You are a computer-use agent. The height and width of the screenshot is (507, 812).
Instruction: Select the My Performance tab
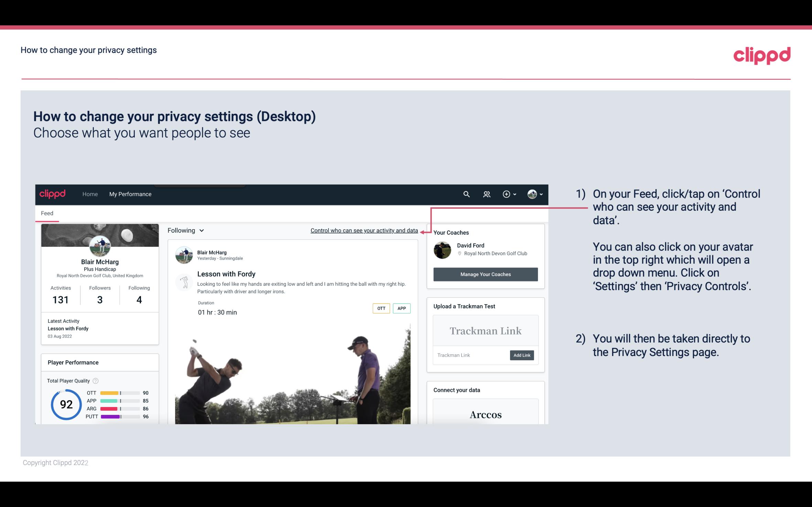pyautogui.click(x=130, y=194)
